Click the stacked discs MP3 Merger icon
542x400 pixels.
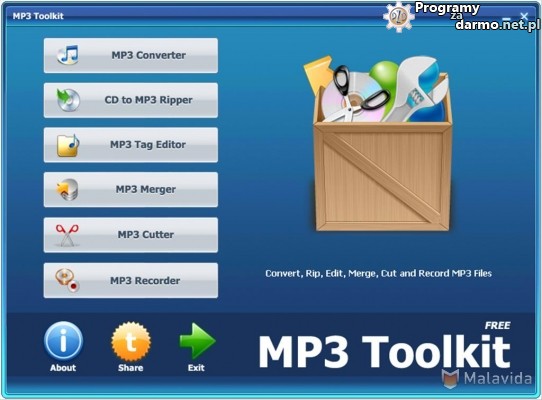pos(68,189)
